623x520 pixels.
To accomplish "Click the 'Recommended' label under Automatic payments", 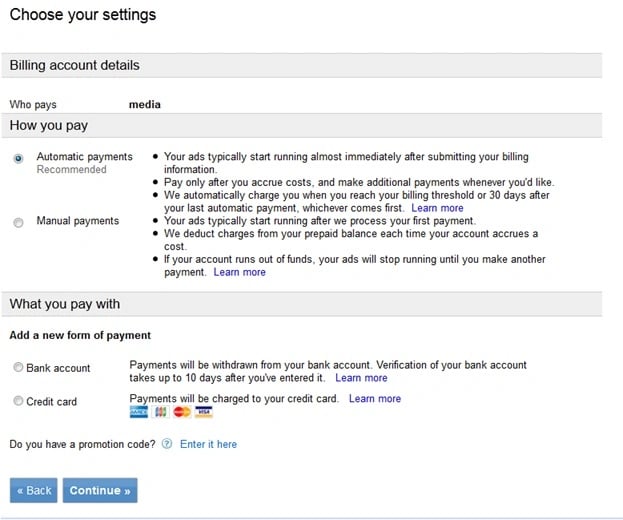I will click(72, 170).
